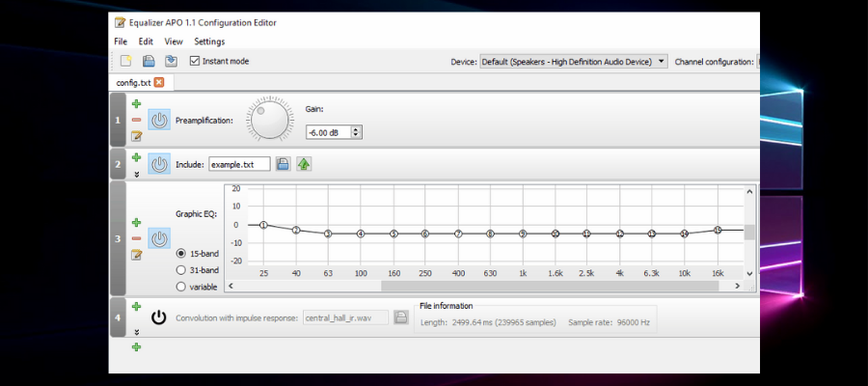The width and height of the screenshot is (868, 386).
Task: Enable the Convolution filter power button
Action: point(159,317)
